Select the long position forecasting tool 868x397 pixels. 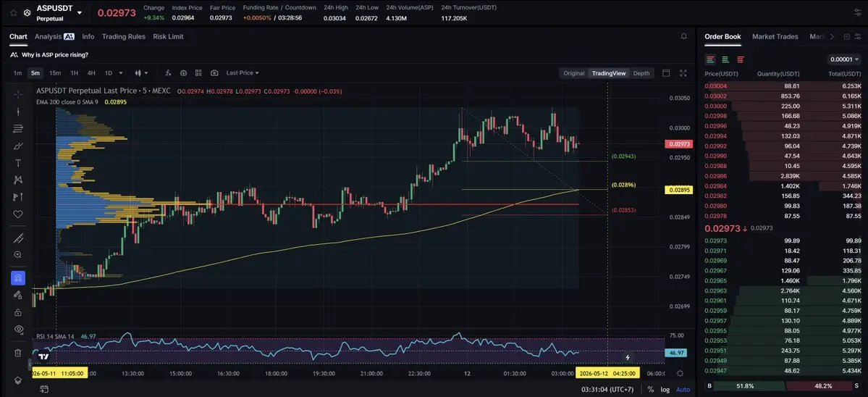(x=17, y=196)
